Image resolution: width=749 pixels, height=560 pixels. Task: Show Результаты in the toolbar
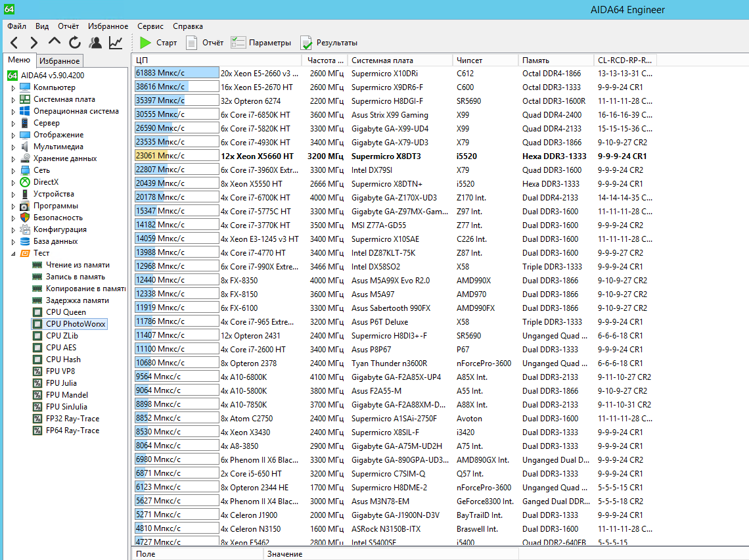coord(329,43)
